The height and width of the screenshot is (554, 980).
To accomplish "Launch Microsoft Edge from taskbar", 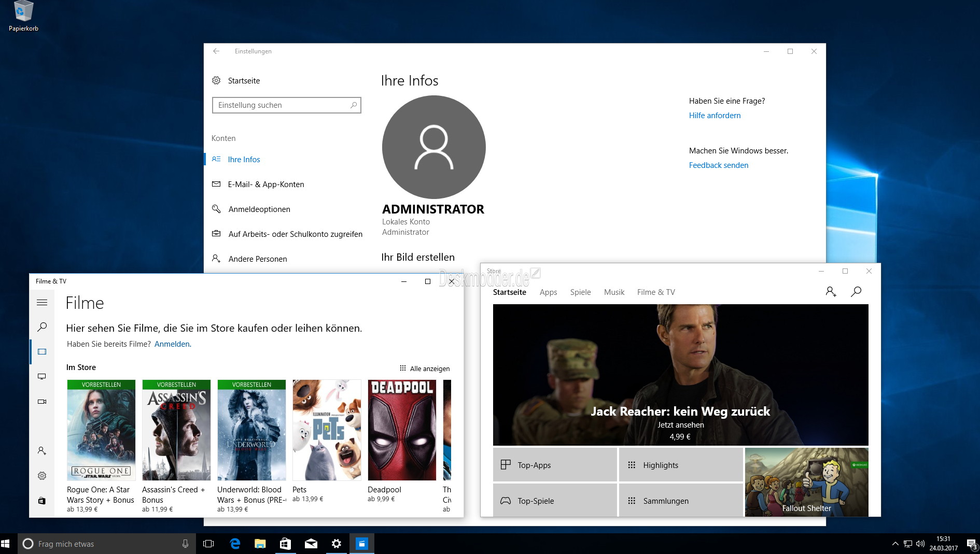I will pyautogui.click(x=235, y=544).
